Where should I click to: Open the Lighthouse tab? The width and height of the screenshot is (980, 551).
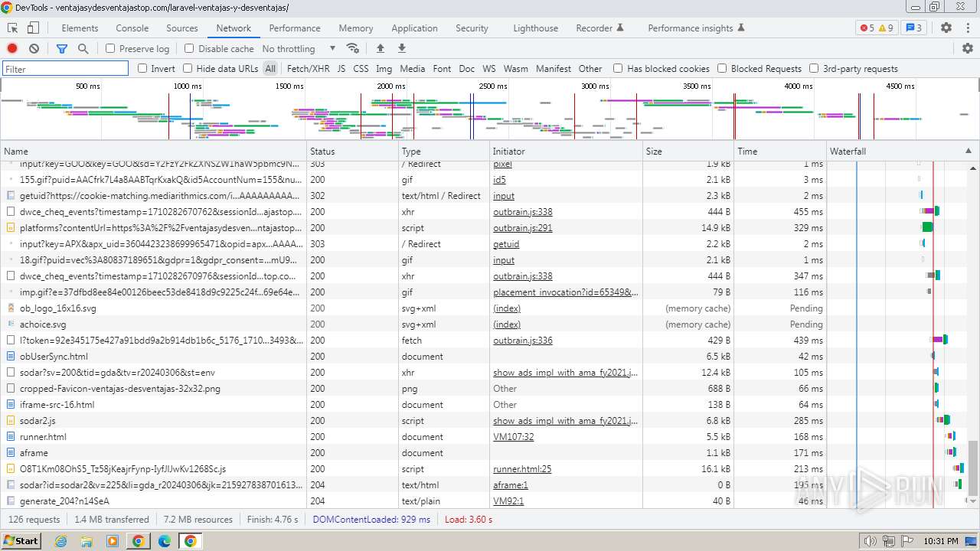point(536,28)
